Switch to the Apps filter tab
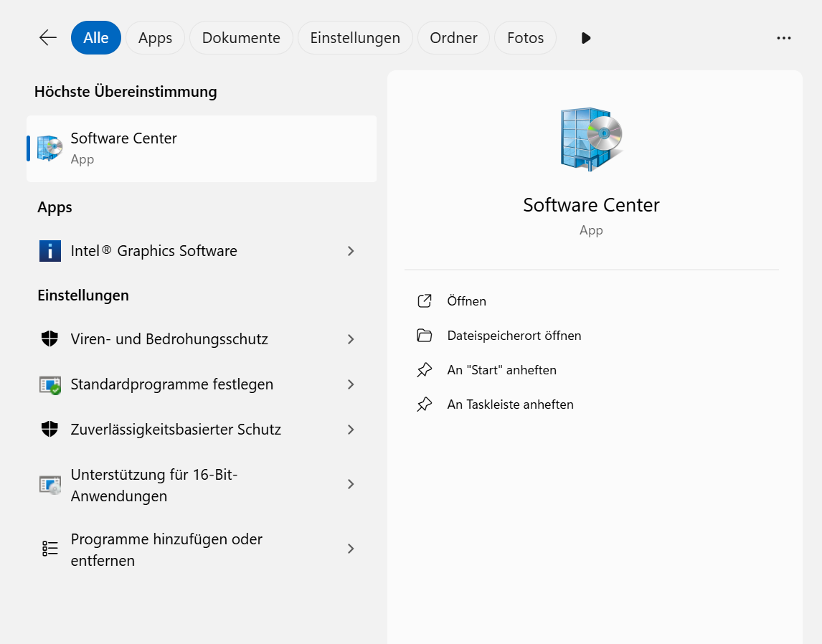This screenshot has height=644, width=822. (x=155, y=38)
